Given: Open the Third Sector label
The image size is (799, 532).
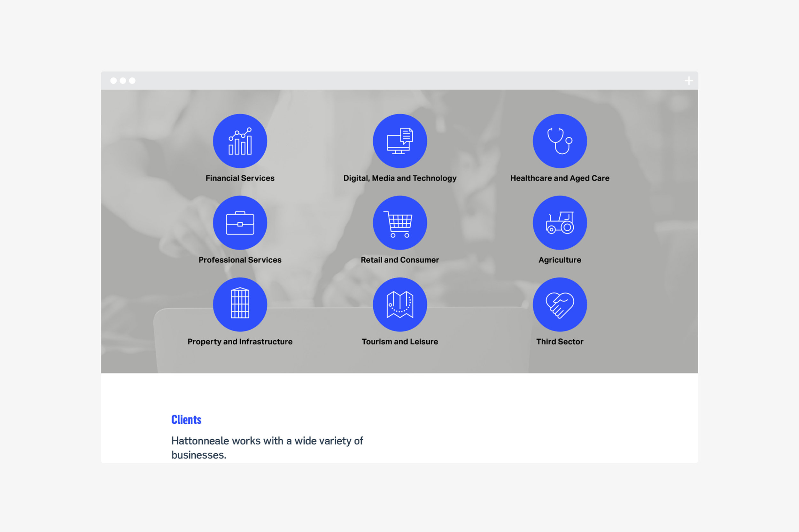Looking at the screenshot, I should [x=560, y=342].
